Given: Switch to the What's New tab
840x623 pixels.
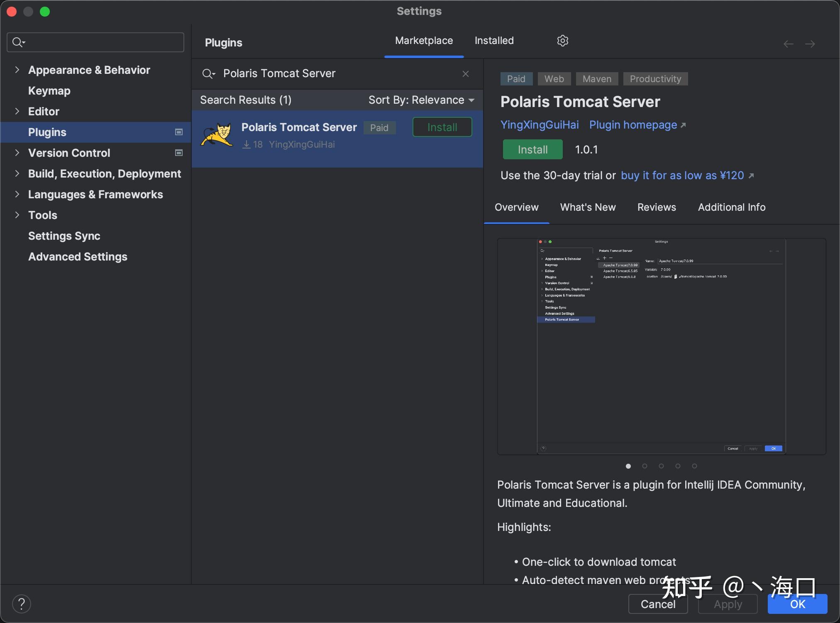Looking at the screenshot, I should pos(587,207).
